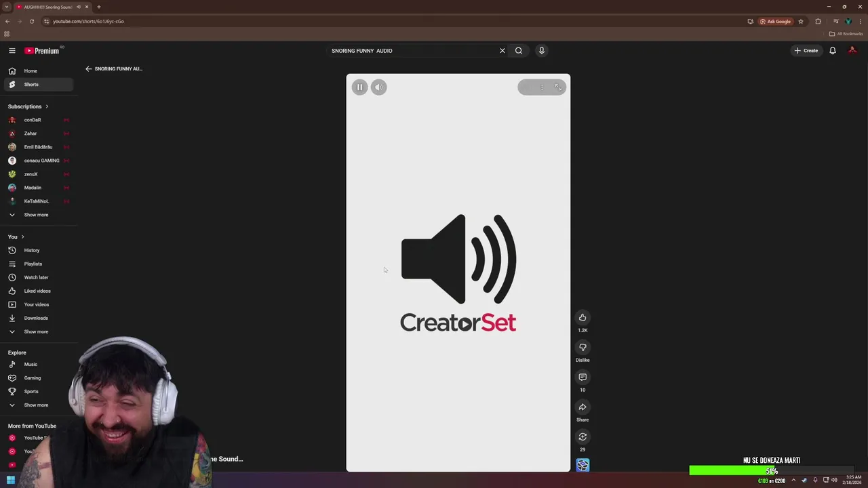Reload the page
The width and height of the screenshot is (868, 488).
click(x=31, y=21)
